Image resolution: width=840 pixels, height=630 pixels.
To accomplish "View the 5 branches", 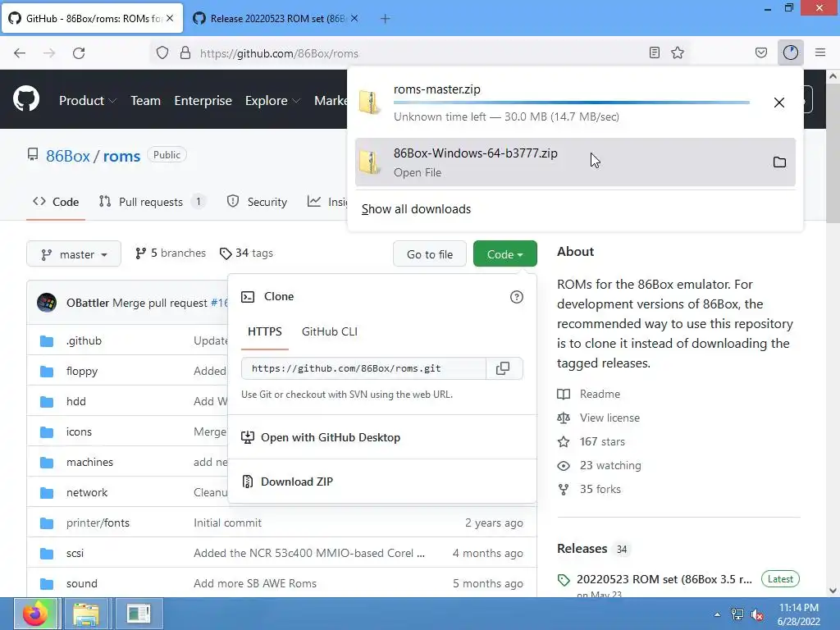I will click(171, 253).
